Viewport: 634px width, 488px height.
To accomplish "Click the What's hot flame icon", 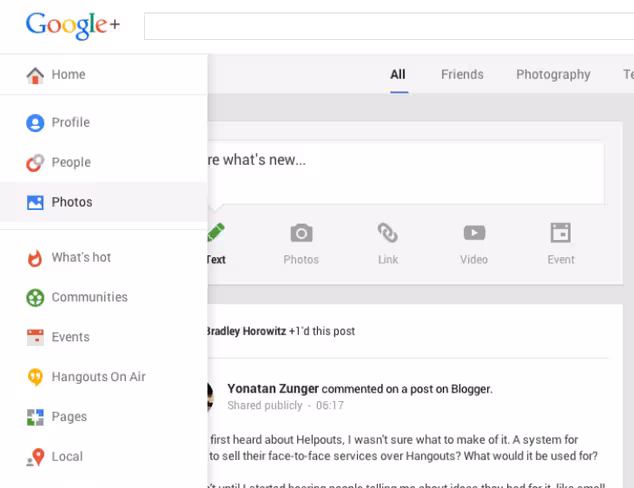I will (x=35, y=258).
